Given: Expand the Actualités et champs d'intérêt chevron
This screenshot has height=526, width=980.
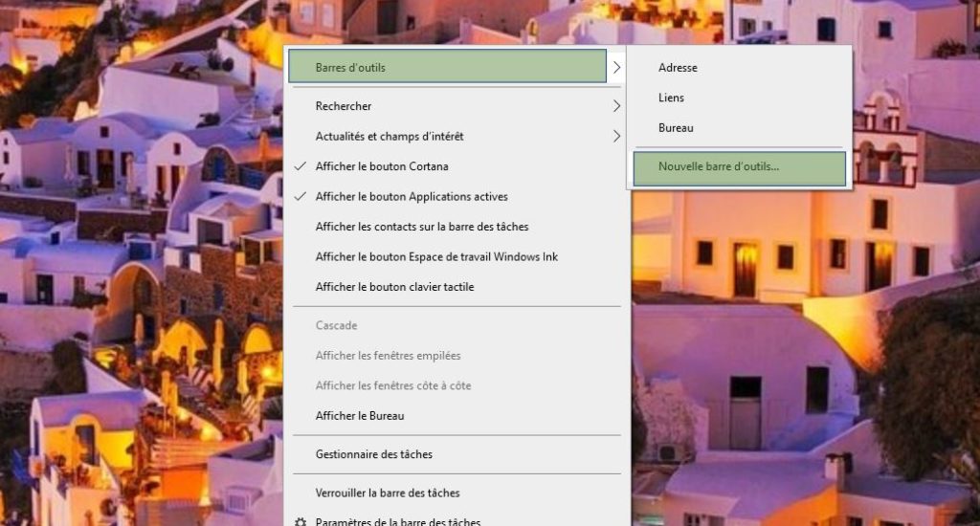Looking at the screenshot, I should tap(616, 136).
